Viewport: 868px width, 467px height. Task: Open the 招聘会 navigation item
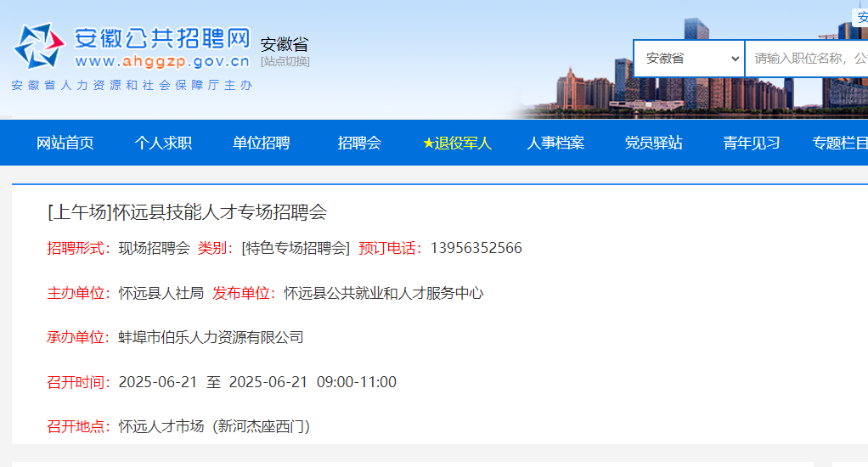(359, 143)
